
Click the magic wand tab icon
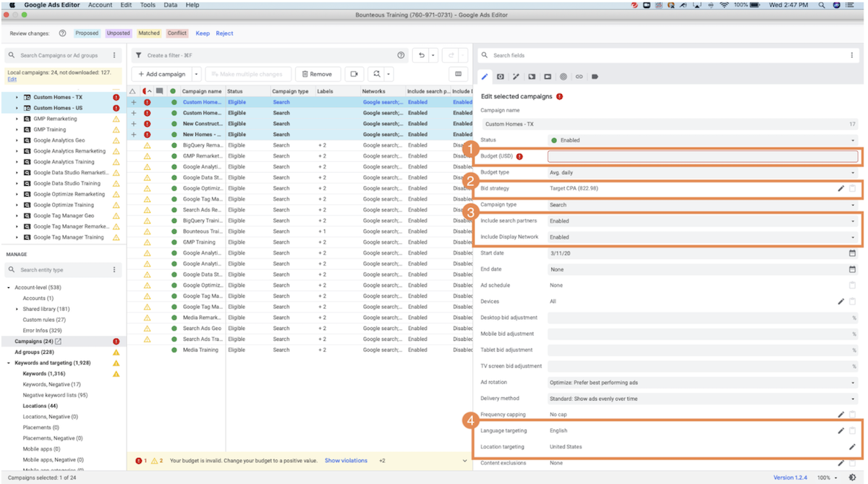[516, 77]
